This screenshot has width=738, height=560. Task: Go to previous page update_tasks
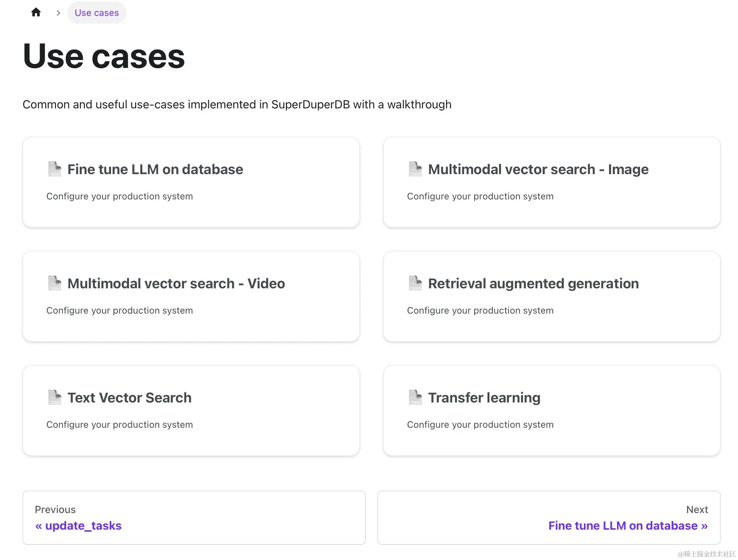pos(78,526)
